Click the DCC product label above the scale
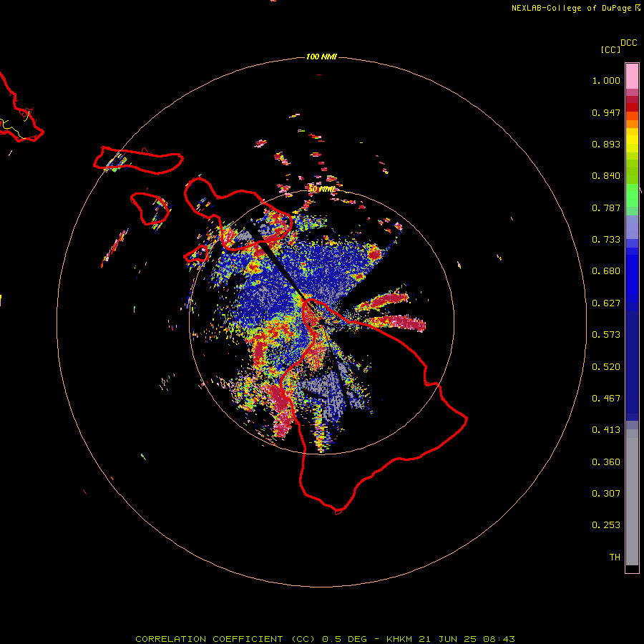 [x=628, y=43]
